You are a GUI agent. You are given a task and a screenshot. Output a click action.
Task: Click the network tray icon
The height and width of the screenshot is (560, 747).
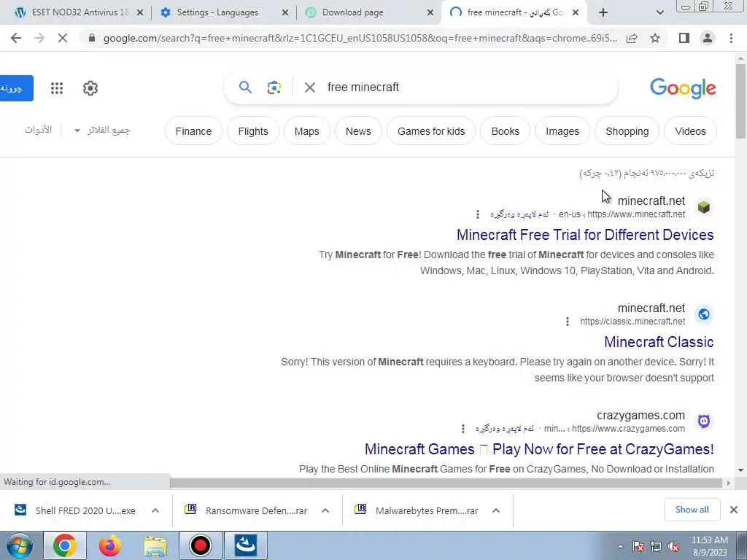(x=656, y=546)
